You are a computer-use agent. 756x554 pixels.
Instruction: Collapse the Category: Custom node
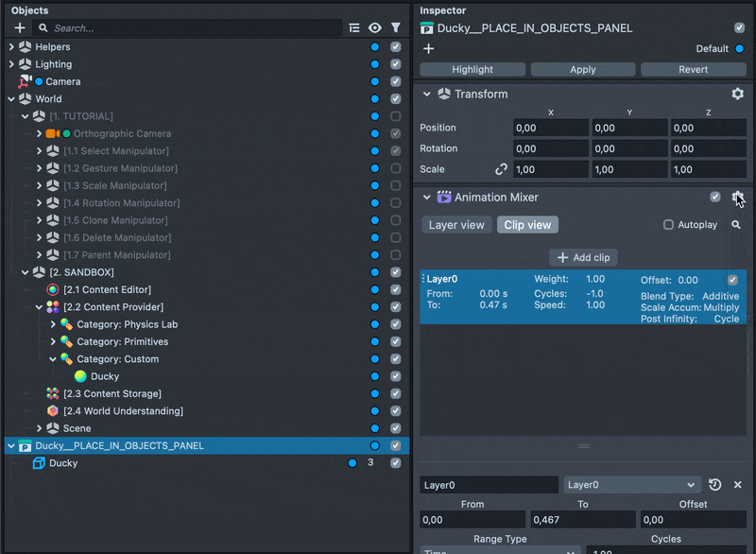click(53, 359)
